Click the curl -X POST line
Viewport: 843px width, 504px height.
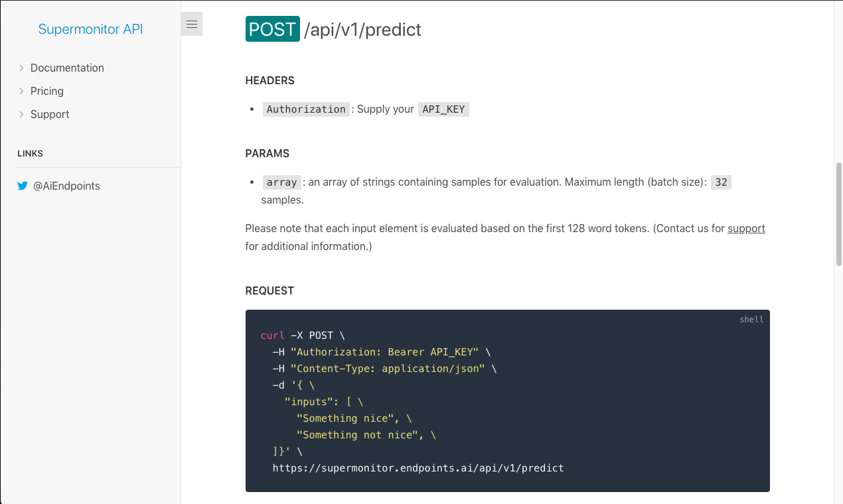click(x=303, y=336)
